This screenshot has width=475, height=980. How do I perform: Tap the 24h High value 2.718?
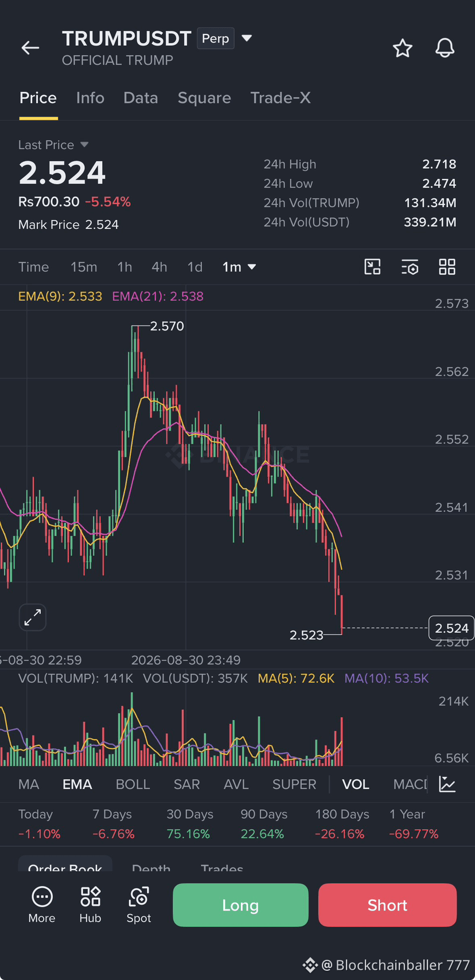(x=439, y=164)
